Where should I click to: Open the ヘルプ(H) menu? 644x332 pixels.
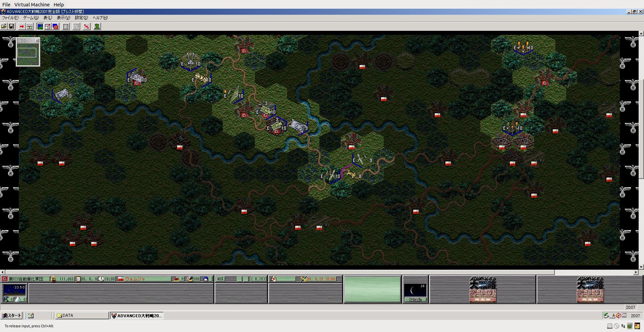coord(100,18)
